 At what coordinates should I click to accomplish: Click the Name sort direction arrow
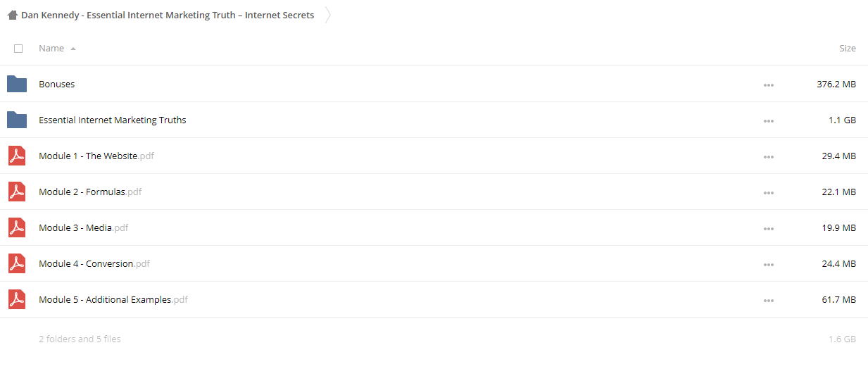(x=73, y=49)
